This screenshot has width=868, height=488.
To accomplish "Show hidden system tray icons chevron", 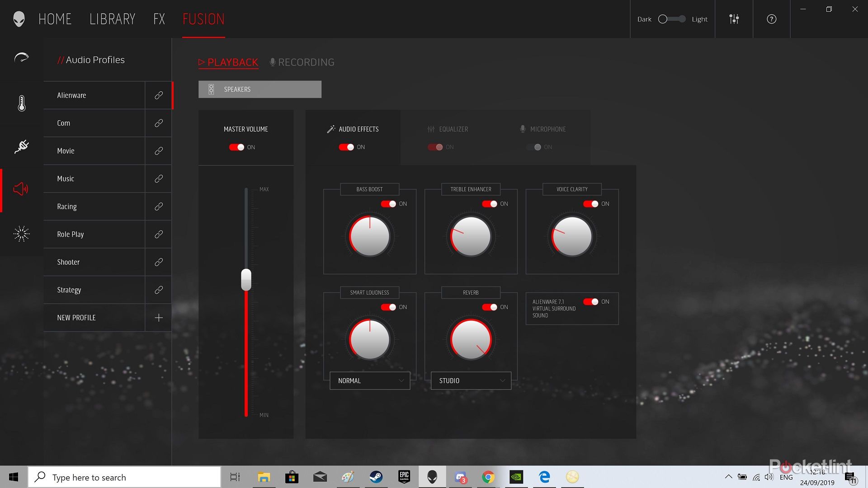I will tap(728, 477).
